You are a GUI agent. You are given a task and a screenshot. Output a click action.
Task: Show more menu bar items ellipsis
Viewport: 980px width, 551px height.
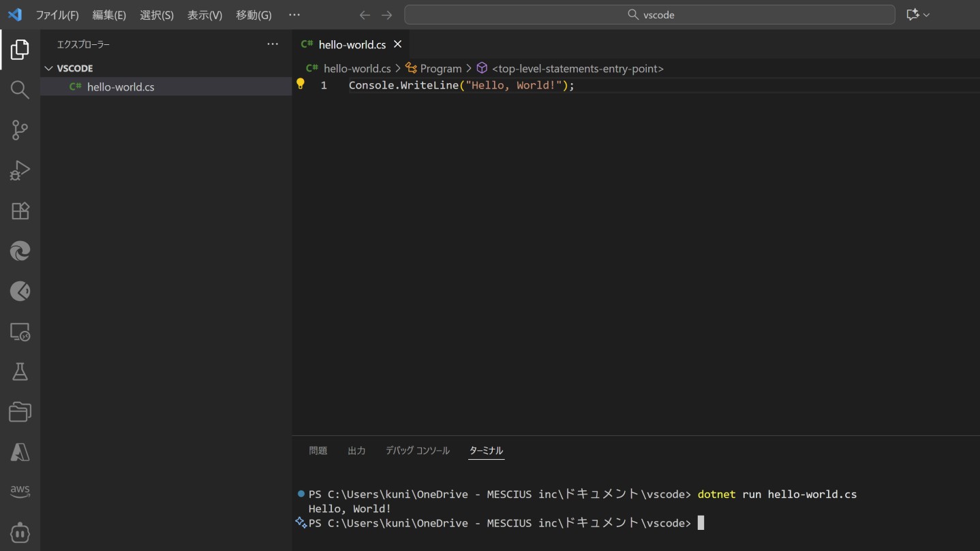(294, 15)
